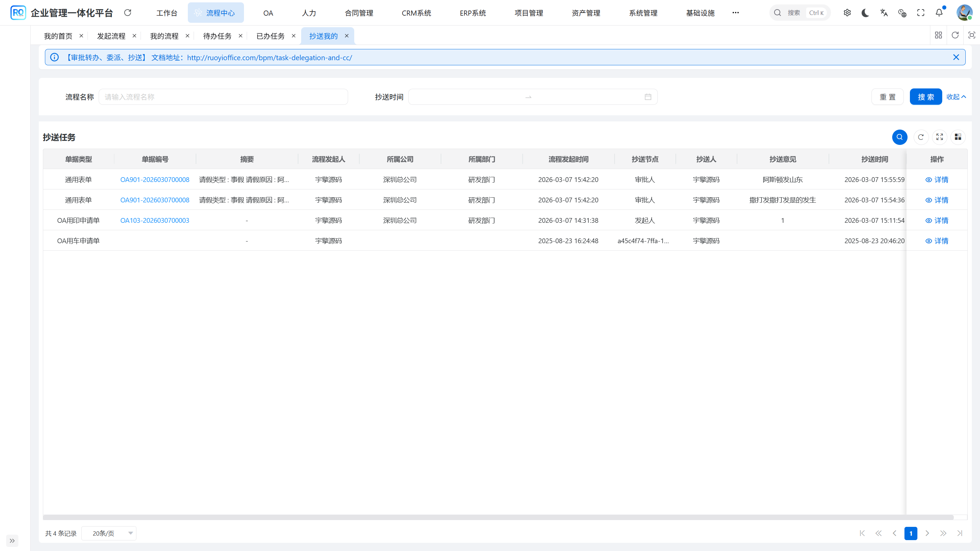Expand table to fullscreen icon
Screen dimensions: 980x551
pyautogui.click(x=939, y=137)
